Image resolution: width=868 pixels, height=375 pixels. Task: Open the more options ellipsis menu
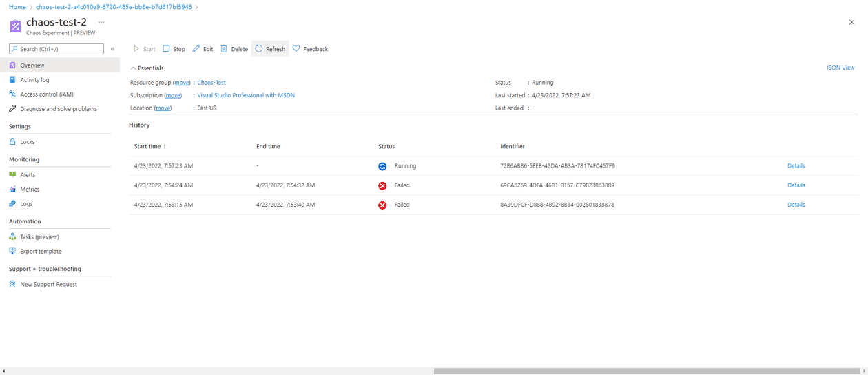click(x=101, y=23)
